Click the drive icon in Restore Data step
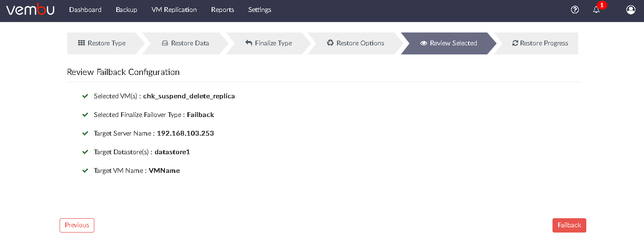This screenshot has height=244, width=644. (x=165, y=43)
